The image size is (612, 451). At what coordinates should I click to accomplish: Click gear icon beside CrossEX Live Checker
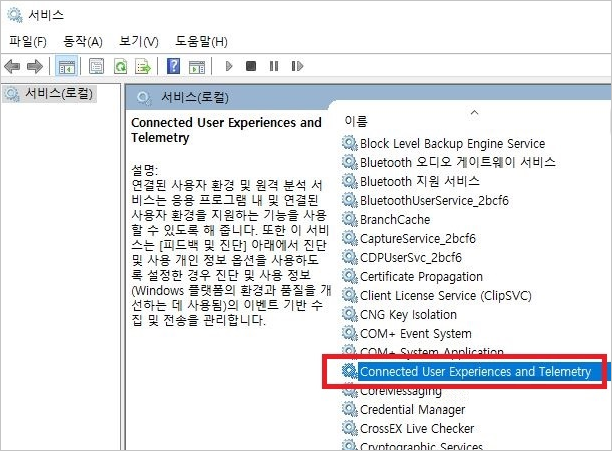click(350, 428)
